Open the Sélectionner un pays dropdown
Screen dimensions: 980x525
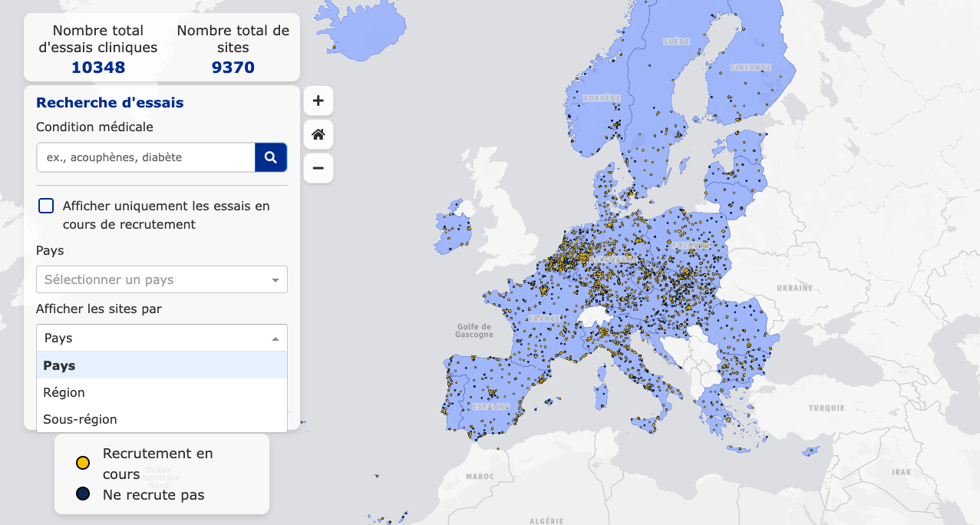(162, 279)
